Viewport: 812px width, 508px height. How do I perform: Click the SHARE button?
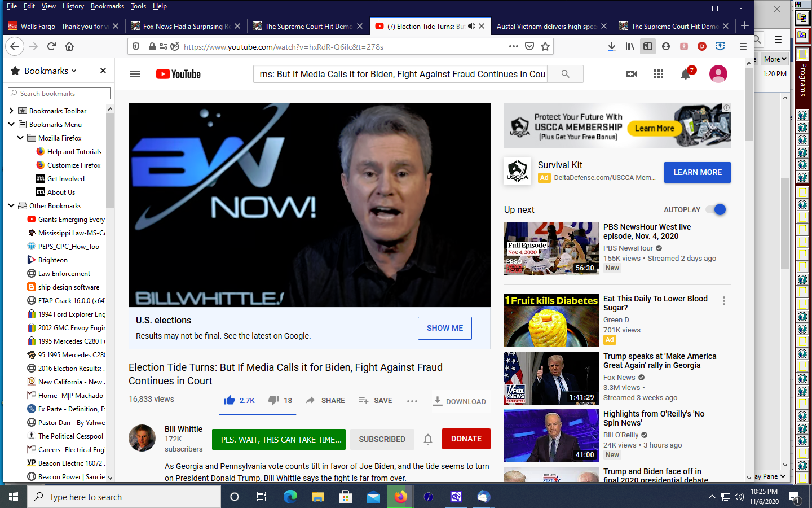coord(325,400)
